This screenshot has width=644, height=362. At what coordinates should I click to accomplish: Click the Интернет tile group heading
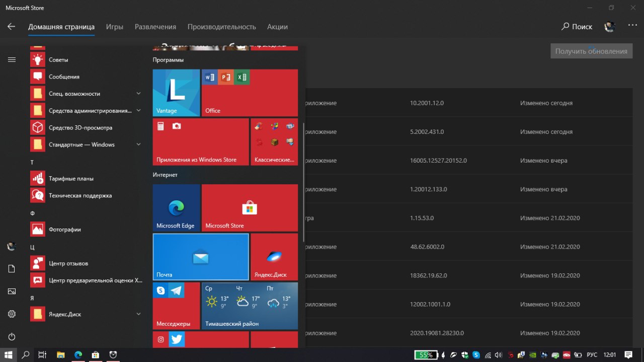165,175
